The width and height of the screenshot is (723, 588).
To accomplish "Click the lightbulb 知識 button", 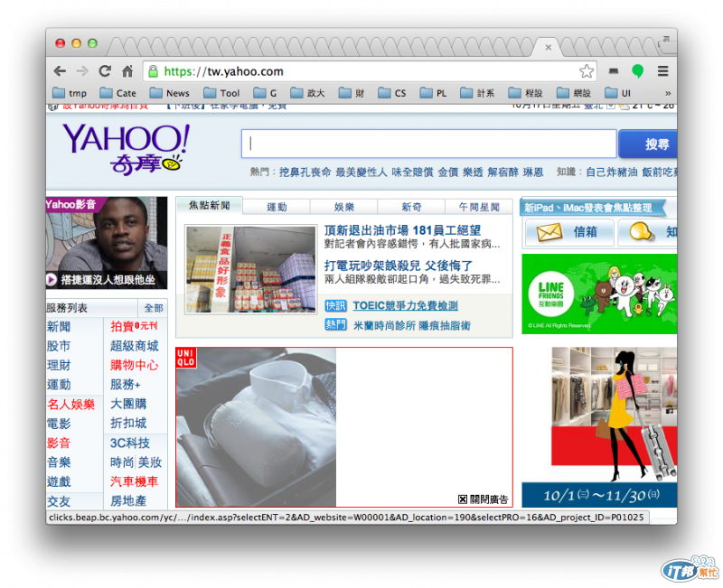I will click(647, 232).
